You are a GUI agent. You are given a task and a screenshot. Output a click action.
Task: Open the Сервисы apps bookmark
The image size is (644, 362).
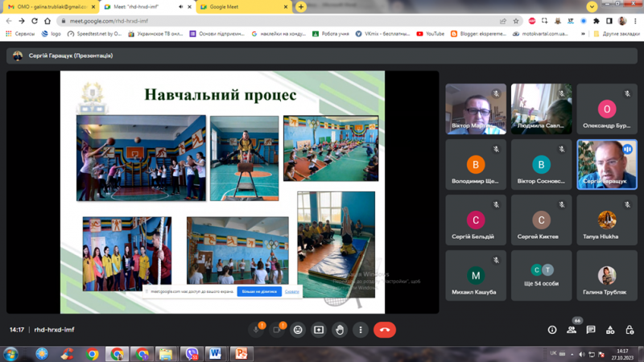(20, 34)
